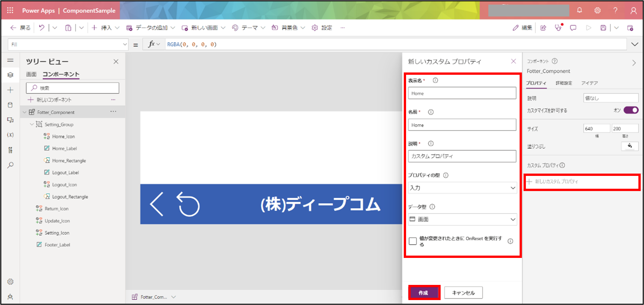Open the app checker stethoscope icon
The height and width of the screenshot is (305, 644).
(558, 27)
